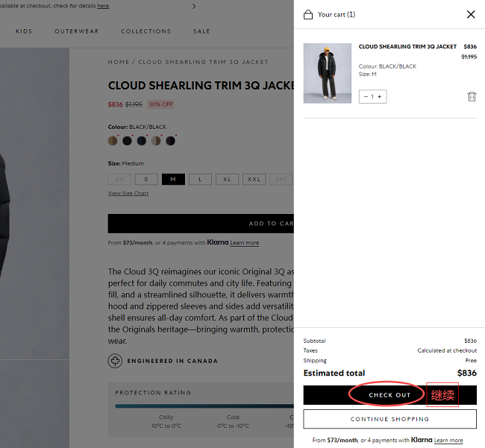Pick size XXL option

click(x=254, y=179)
